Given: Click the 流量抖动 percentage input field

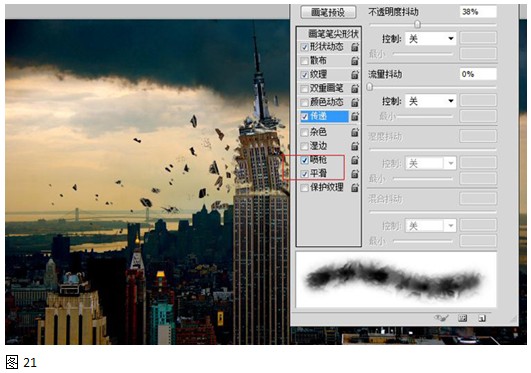Looking at the screenshot, I should (x=478, y=74).
